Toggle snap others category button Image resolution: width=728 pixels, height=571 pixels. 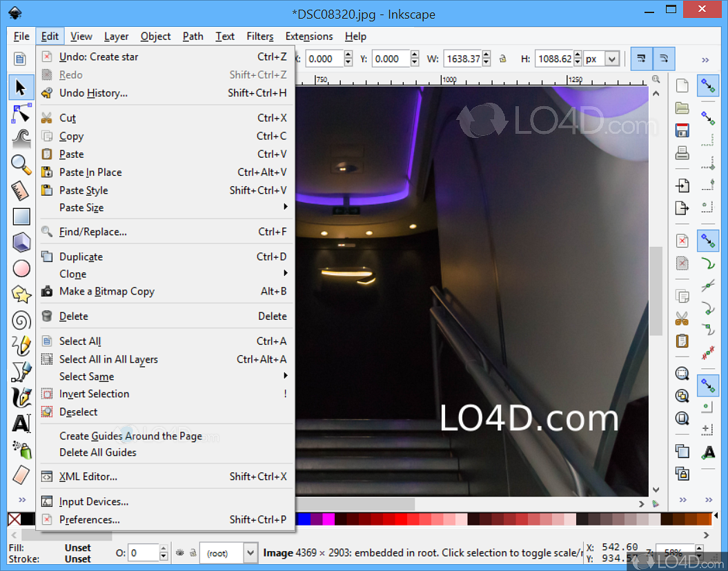708,385
